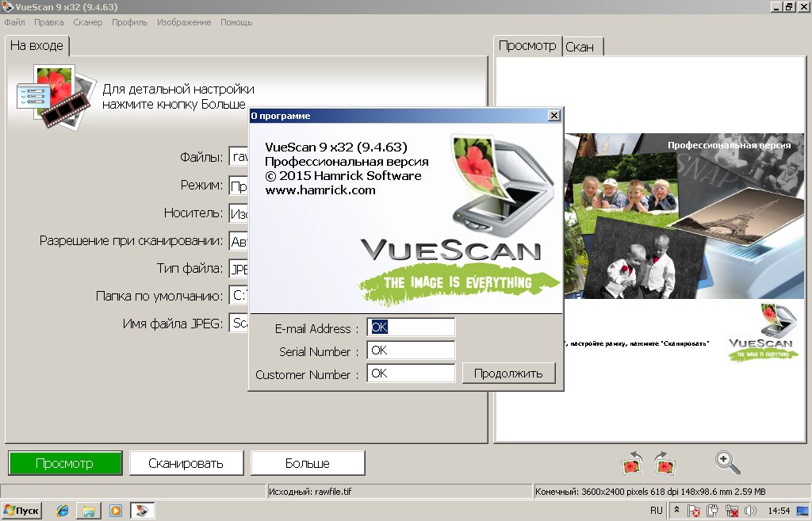The width and height of the screenshot is (812, 521).
Task: Click the VueScan window title icon
Action: click(x=7, y=6)
